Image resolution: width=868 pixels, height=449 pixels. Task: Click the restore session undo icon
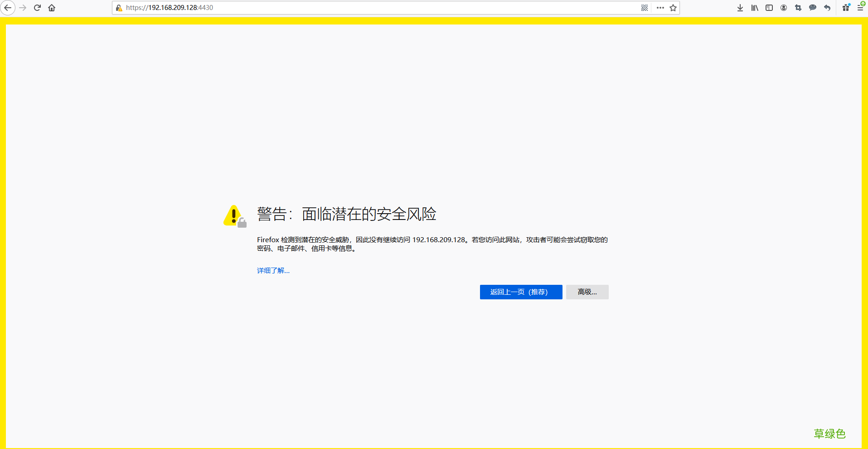point(828,8)
